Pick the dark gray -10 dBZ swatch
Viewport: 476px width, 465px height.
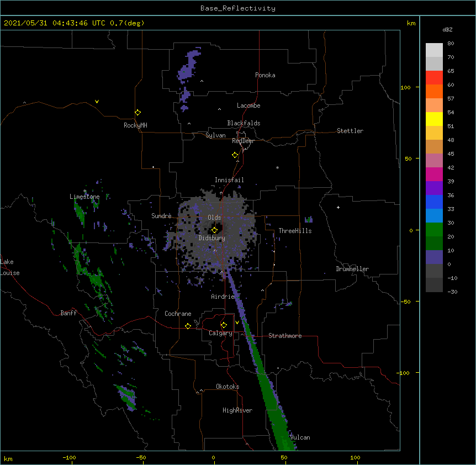434,285
